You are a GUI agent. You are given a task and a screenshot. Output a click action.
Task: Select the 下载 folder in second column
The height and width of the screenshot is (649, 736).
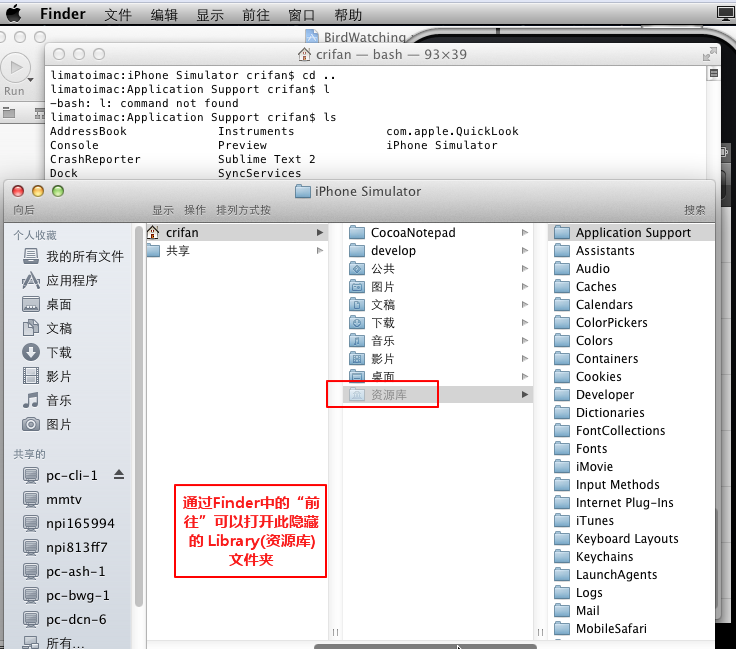438,322
